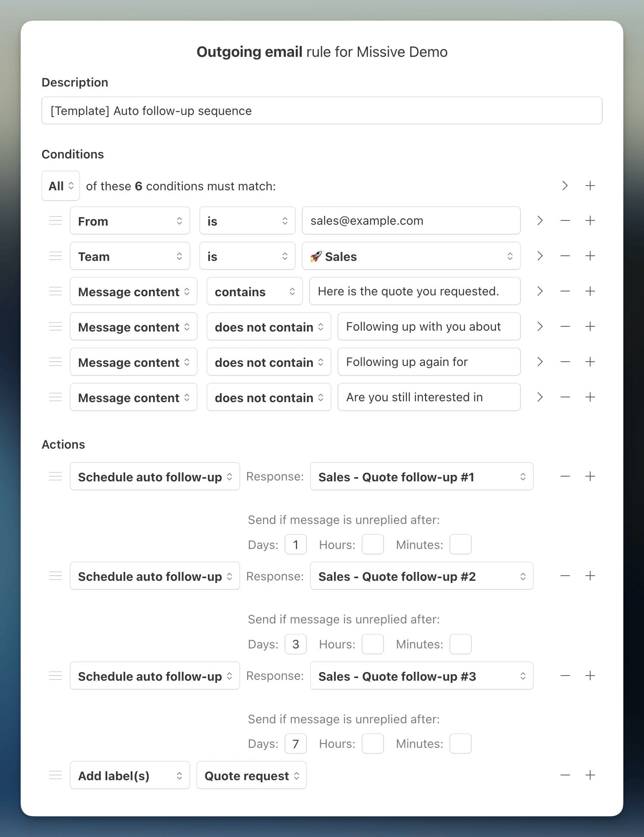Click the arrow icon on the 'Following up again for' row
The width and height of the screenshot is (644, 837).
click(540, 362)
